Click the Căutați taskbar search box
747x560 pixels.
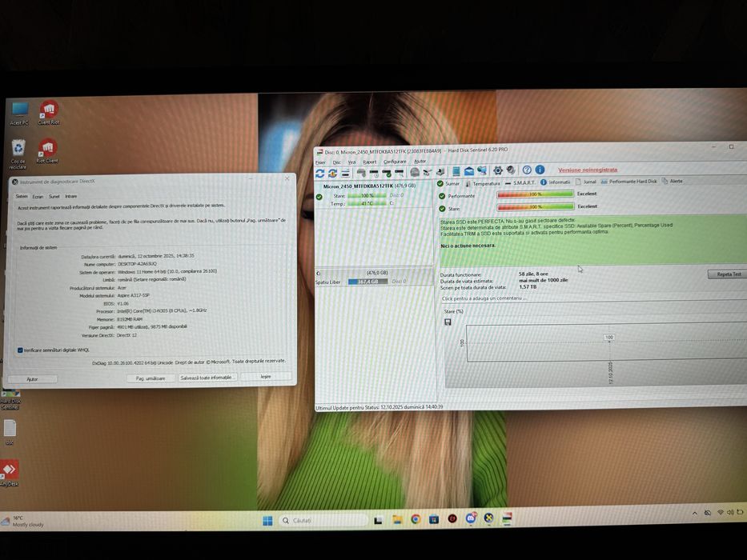point(323,521)
